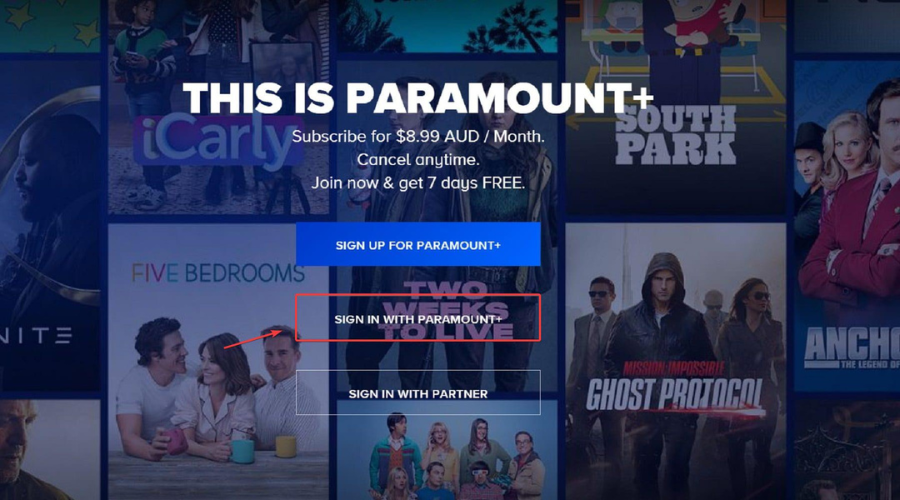The image size is (900, 500).
Task: Open the Infinite poster at left edge
Action: tap(50, 225)
